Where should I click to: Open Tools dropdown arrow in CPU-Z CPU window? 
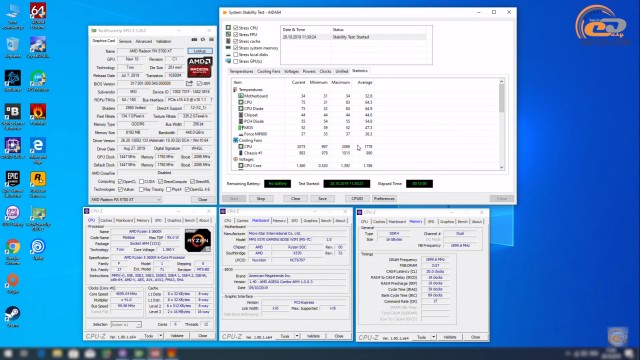[x=160, y=336]
